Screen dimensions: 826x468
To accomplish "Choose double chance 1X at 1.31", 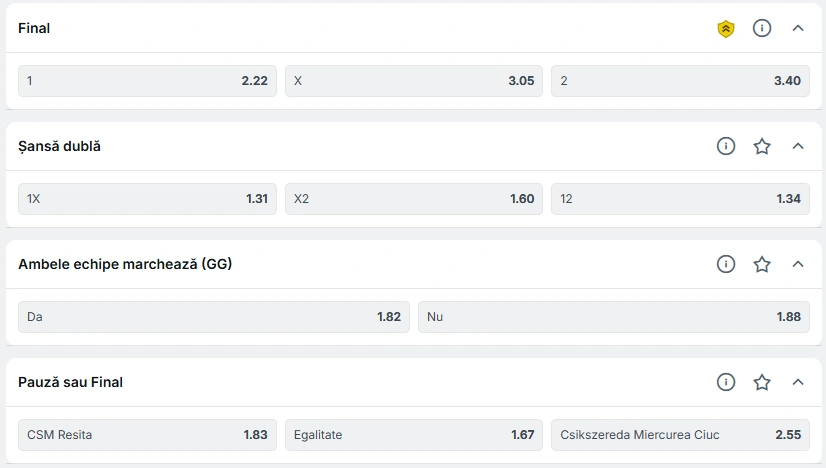I will click(x=148, y=199).
